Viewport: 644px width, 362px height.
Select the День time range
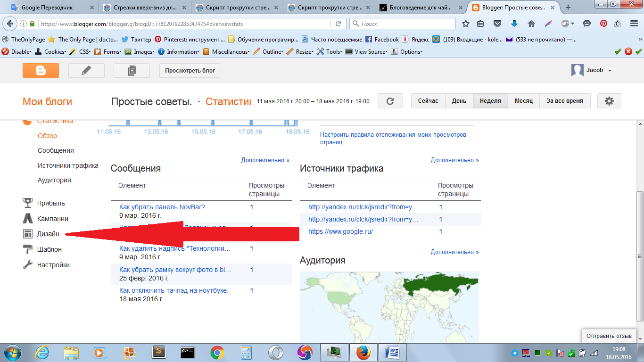(x=459, y=101)
